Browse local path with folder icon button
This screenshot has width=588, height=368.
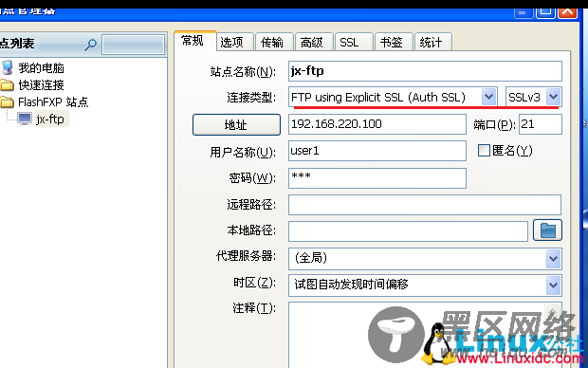point(547,230)
